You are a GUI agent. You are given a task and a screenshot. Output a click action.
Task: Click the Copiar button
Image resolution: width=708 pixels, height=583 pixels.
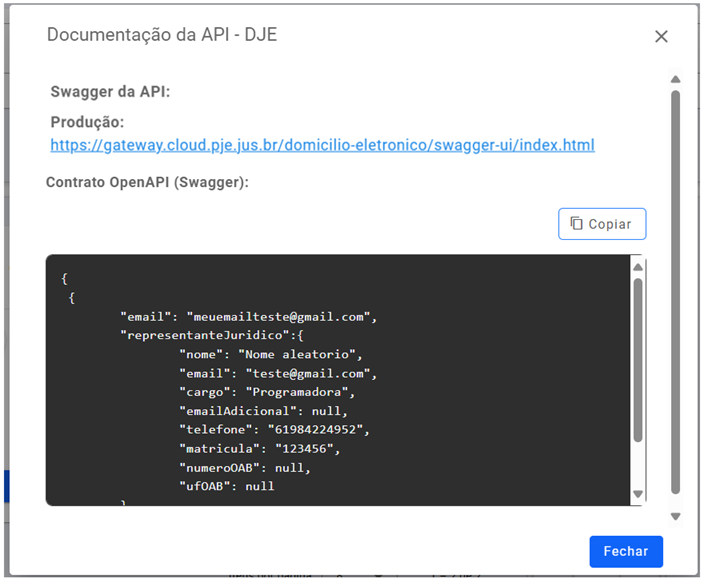[x=602, y=224]
